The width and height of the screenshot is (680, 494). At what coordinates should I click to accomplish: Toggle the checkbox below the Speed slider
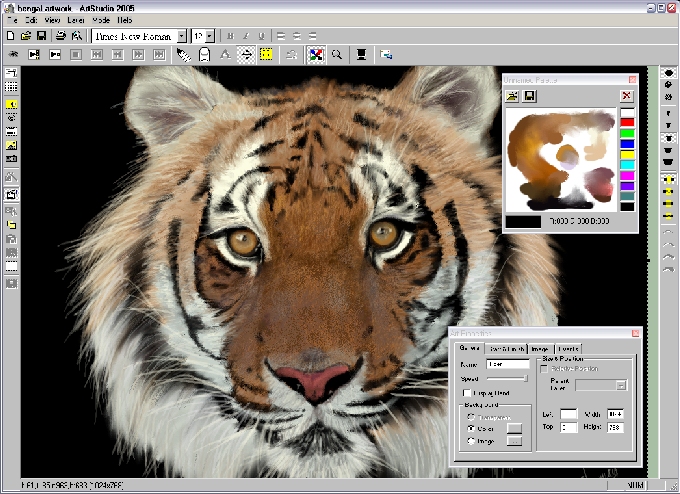[466, 394]
